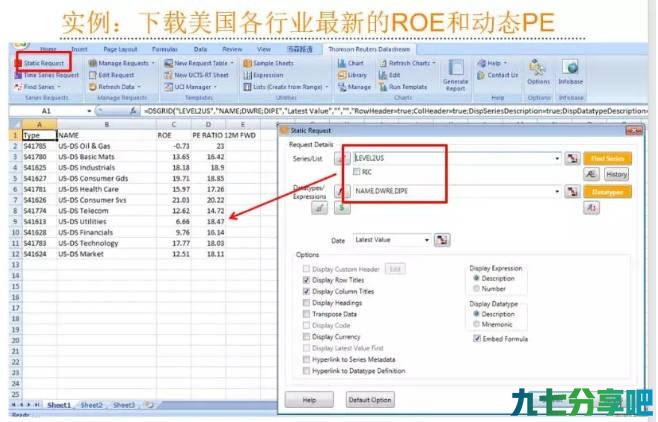Open Sample Sheets
The width and height of the screenshot is (658, 422).
coord(269,63)
